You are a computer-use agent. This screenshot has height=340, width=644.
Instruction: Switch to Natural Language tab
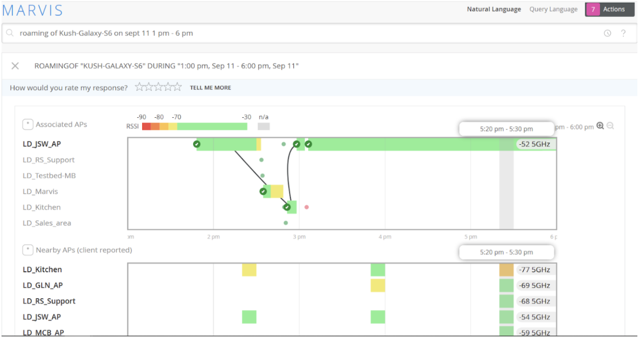(x=494, y=9)
